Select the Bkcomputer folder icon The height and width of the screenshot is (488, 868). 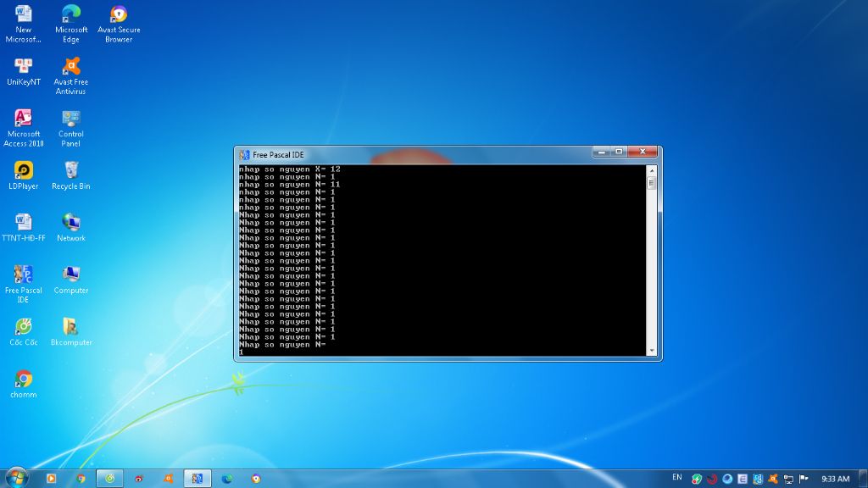coord(71,332)
